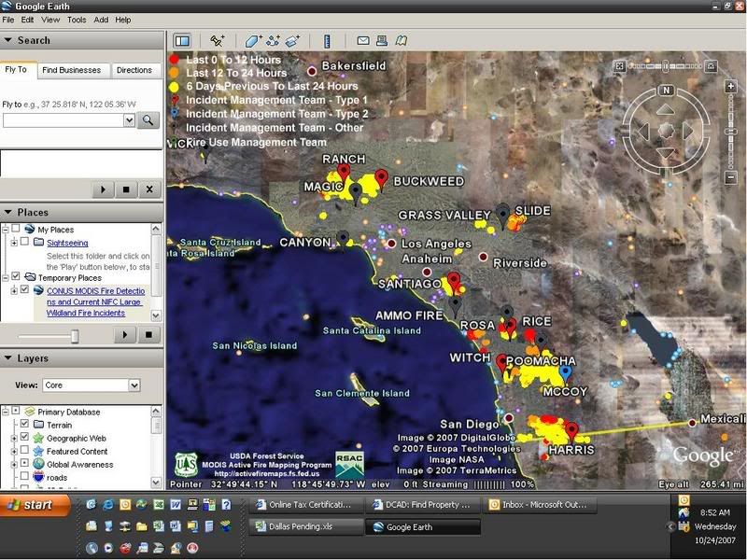The height and width of the screenshot is (560, 747).
Task: Open the Tools menu
Action: pos(77,20)
